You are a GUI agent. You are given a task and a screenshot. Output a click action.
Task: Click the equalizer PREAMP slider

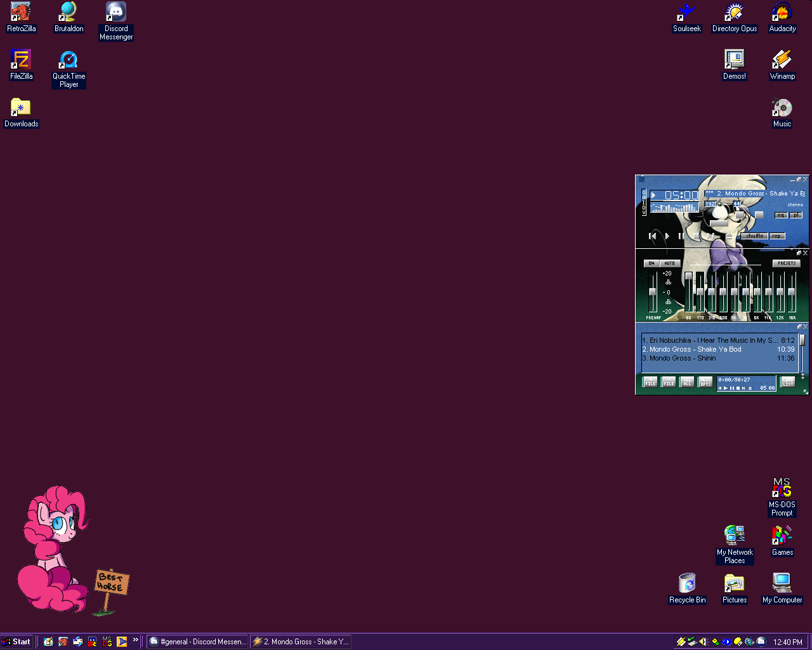(653, 292)
